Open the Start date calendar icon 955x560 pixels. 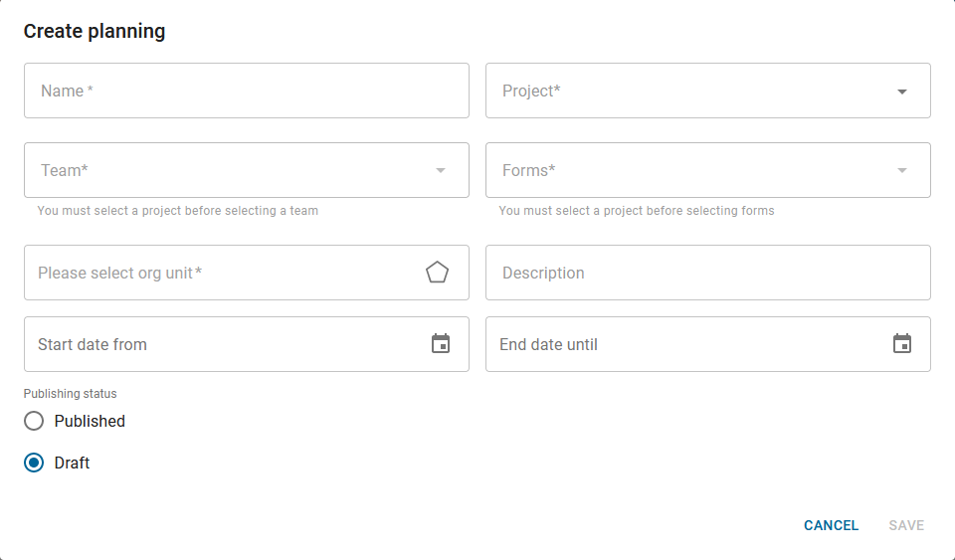click(x=441, y=343)
